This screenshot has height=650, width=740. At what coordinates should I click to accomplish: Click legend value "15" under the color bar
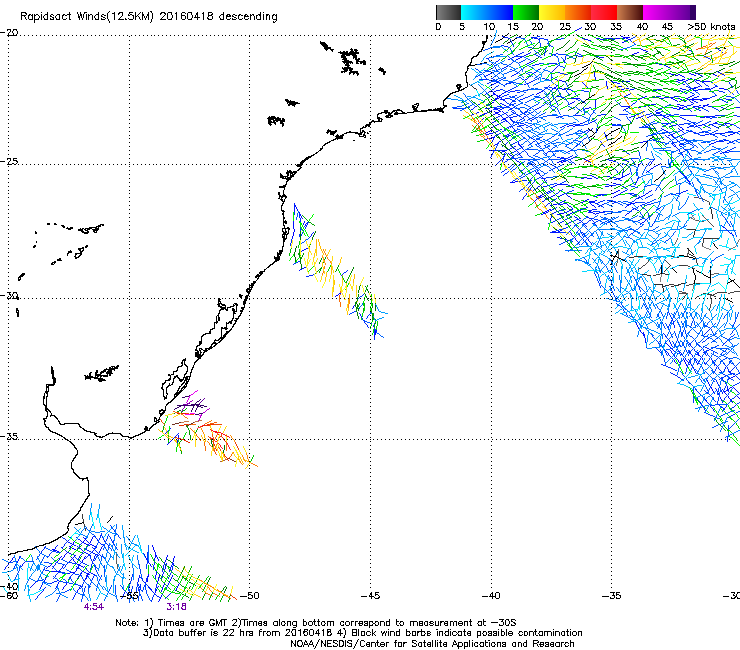pos(513,27)
